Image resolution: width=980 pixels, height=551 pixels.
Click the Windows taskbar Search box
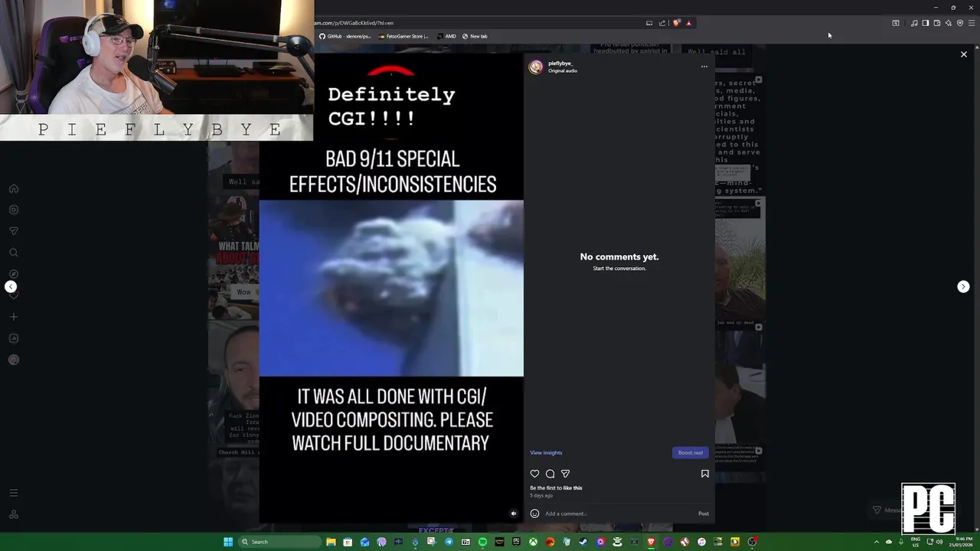[x=280, y=542]
